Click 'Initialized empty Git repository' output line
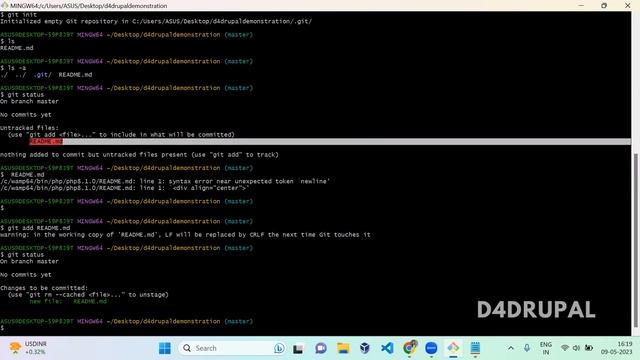Viewport: 640px width, 360px height. point(156,21)
